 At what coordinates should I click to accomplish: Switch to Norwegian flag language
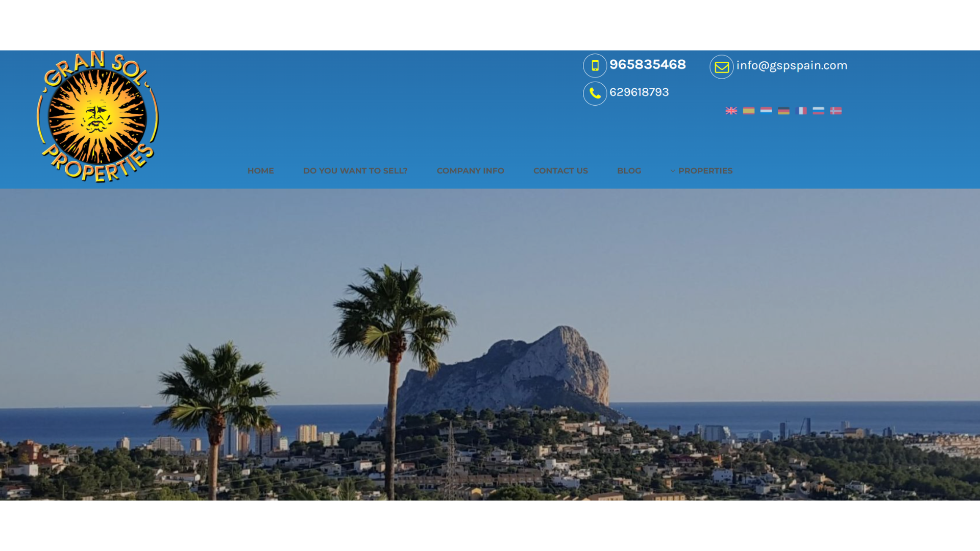[x=836, y=111]
